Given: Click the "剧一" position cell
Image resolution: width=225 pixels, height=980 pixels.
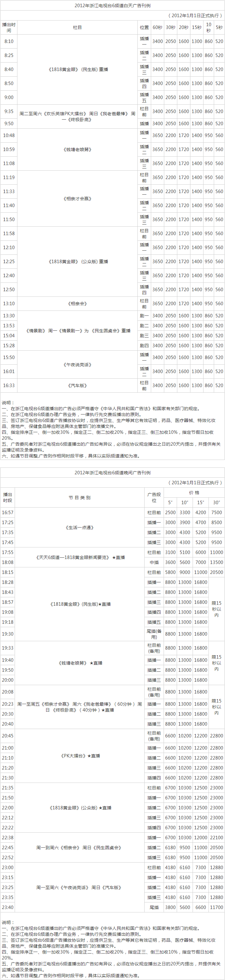Looking at the screenshot, I should coord(144,315).
